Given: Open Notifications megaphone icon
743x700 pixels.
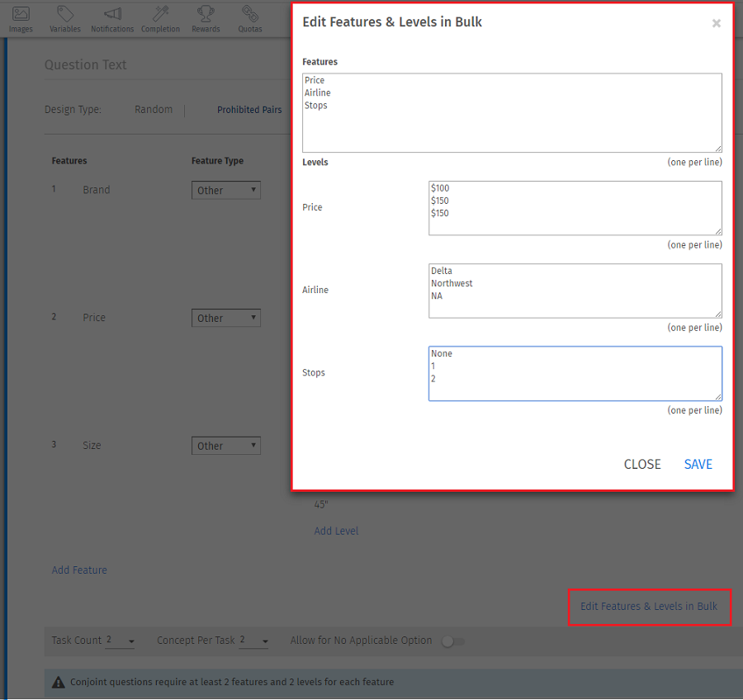Looking at the screenshot, I should [112, 15].
